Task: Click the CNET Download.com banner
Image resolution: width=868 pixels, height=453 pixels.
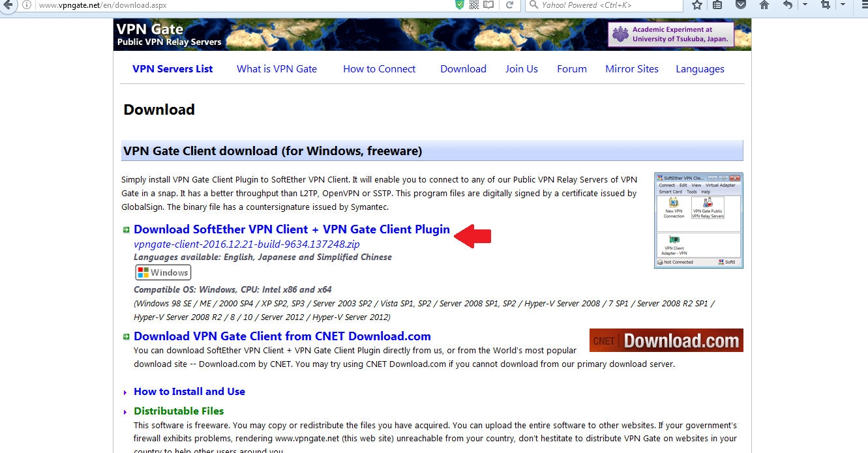Action: (x=666, y=340)
